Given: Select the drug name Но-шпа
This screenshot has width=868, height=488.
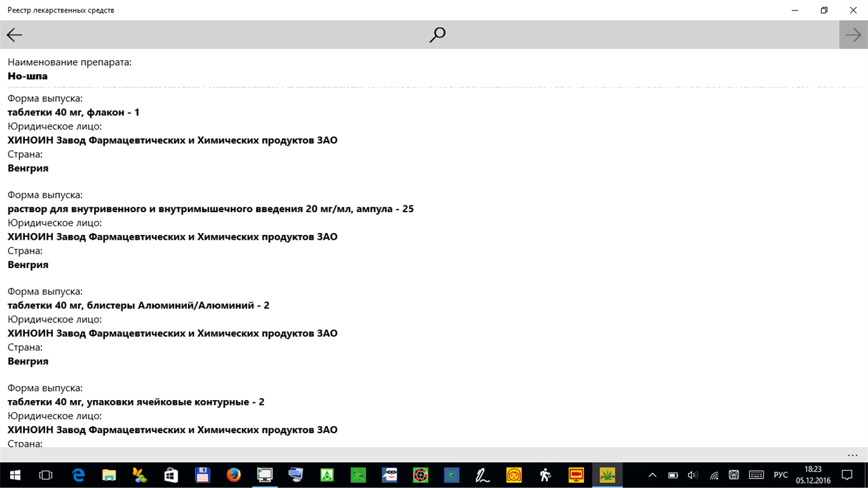Looking at the screenshot, I should (28, 76).
